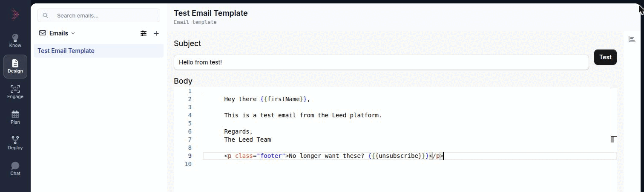This screenshot has height=192, width=644.
Task: Click the Test button
Action: (x=605, y=57)
